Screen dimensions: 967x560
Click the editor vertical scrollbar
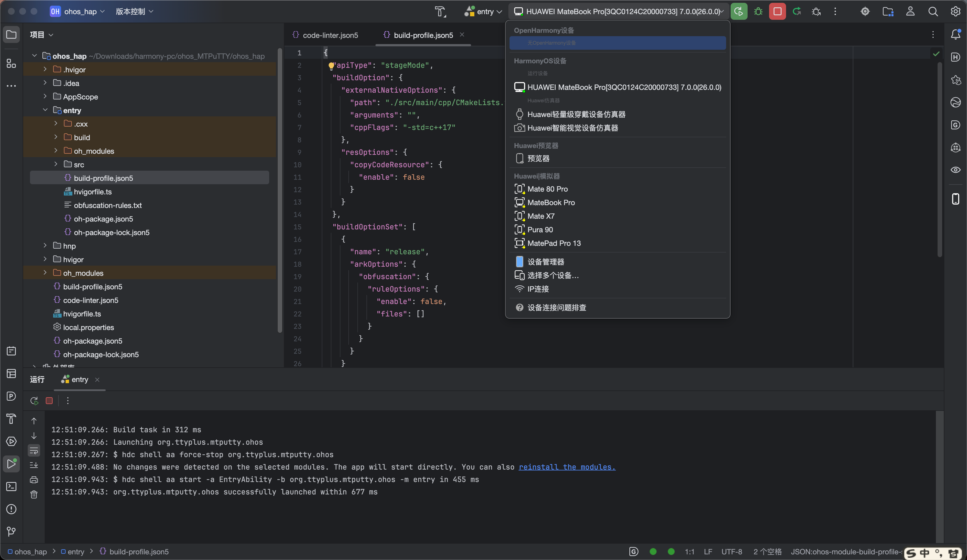(940, 159)
